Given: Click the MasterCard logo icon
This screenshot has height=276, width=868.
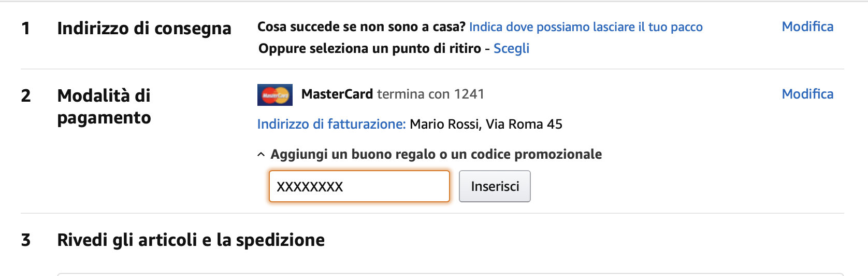Looking at the screenshot, I should click(274, 95).
